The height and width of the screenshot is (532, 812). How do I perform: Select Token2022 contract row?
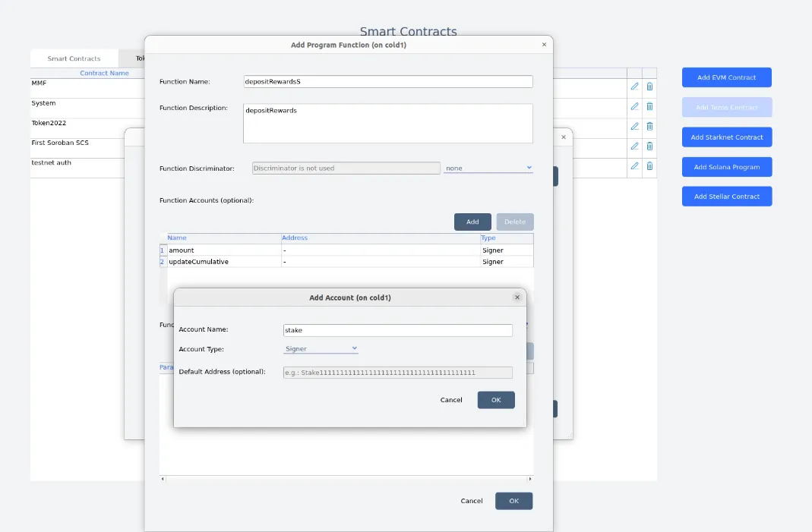click(87, 127)
